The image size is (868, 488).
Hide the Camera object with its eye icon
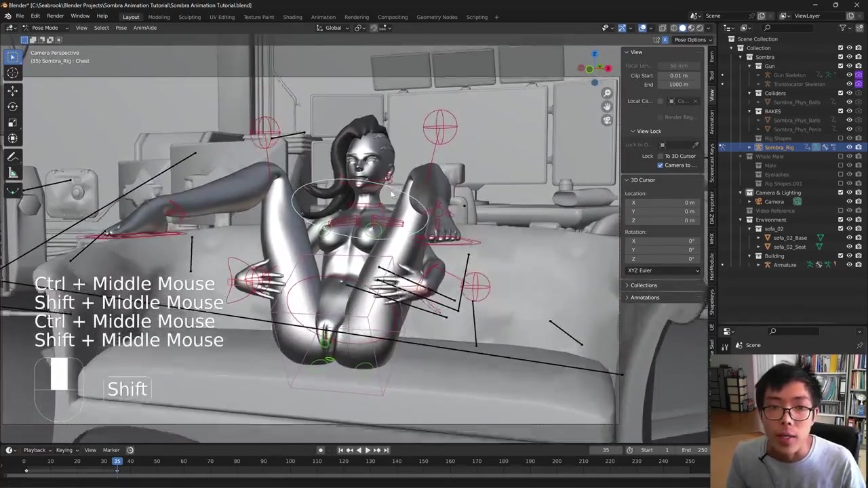coord(849,201)
